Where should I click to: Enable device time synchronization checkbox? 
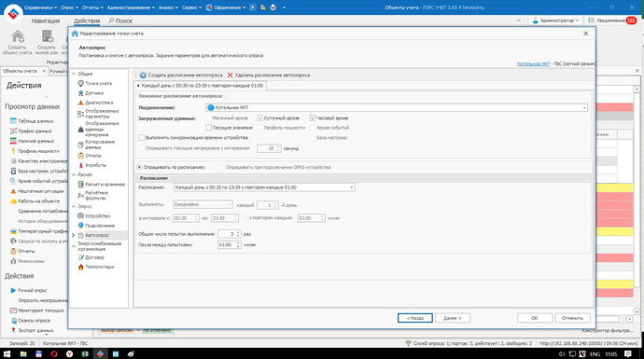pyautogui.click(x=142, y=137)
